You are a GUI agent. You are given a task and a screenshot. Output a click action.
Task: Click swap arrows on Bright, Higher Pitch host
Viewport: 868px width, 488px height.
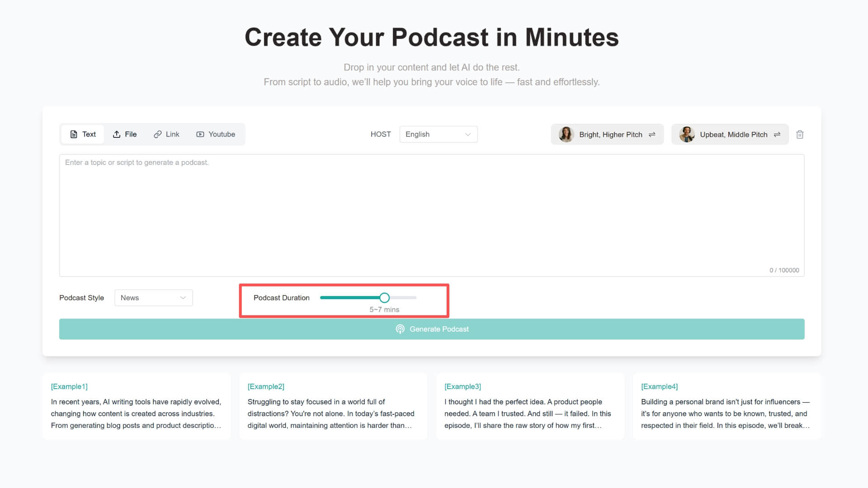(652, 134)
